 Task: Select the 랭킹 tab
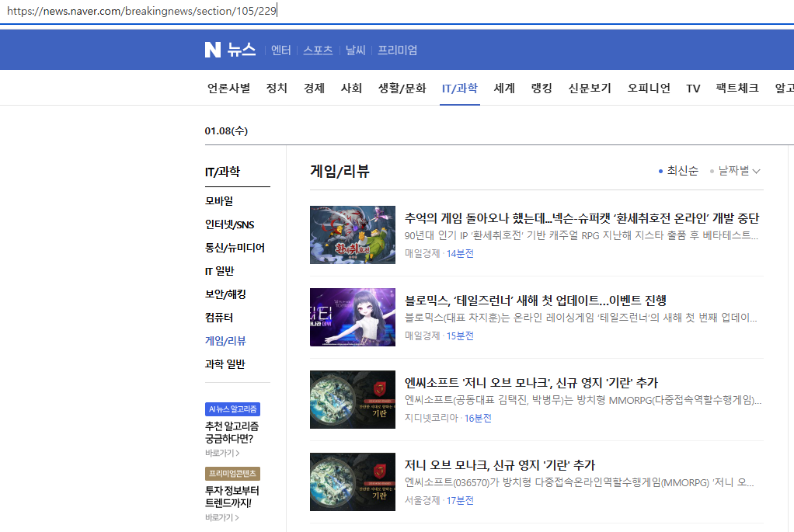[x=542, y=88]
